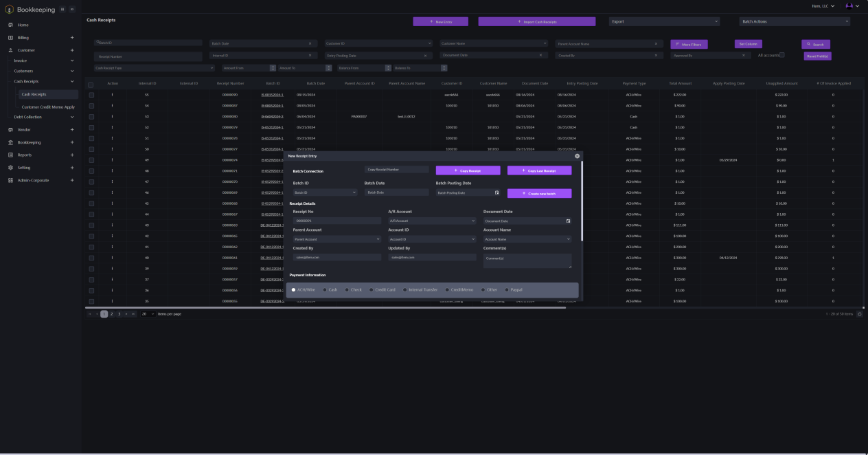Click the Copy Last Receipt button
The width and height of the screenshot is (868, 455).
tap(540, 170)
